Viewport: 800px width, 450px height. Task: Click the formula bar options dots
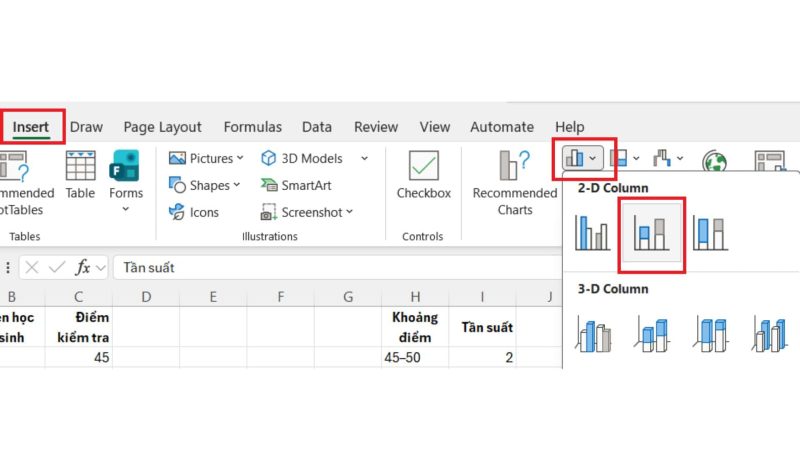8,268
